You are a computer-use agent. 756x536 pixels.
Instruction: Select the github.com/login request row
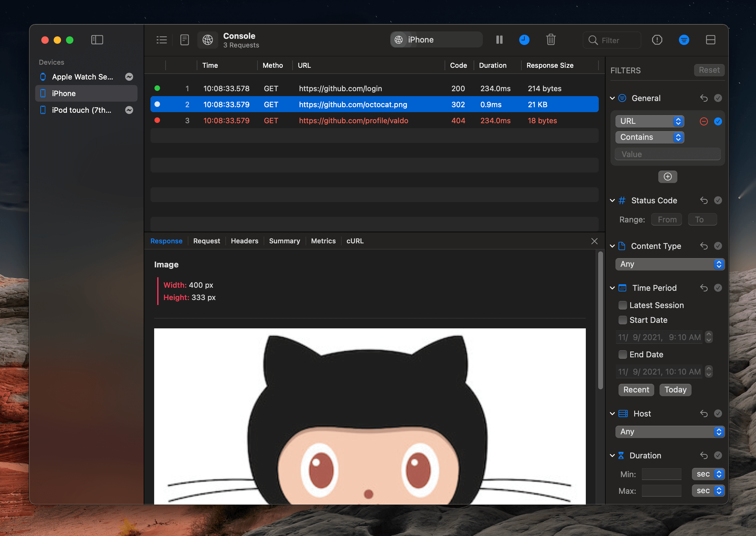pyautogui.click(x=375, y=88)
